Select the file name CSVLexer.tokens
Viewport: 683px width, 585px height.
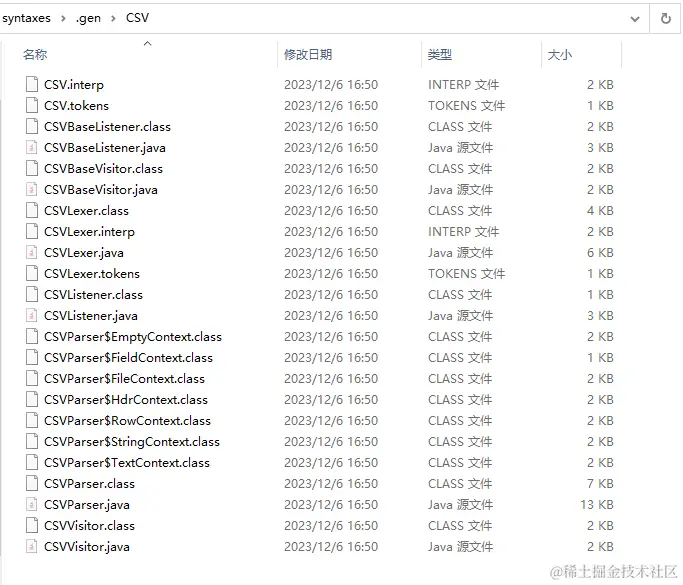(92, 274)
